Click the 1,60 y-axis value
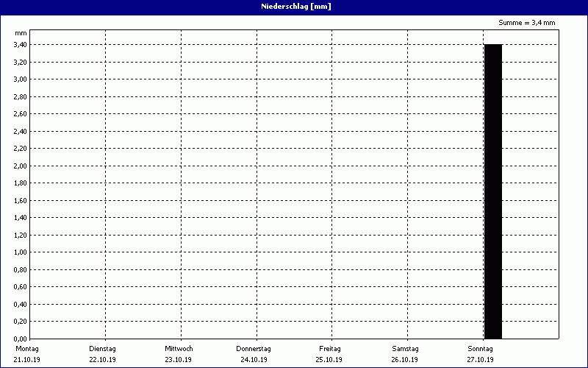The image size is (588, 368). tap(21, 200)
